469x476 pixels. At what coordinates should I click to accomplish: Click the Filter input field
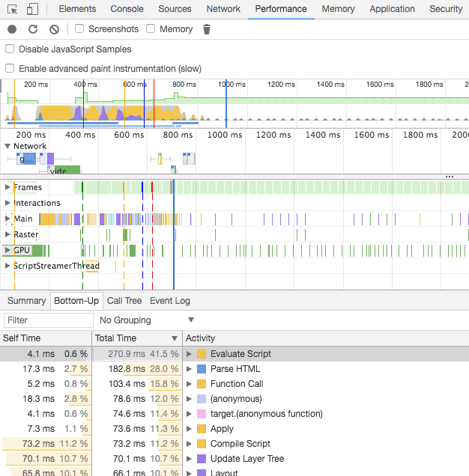tap(48, 320)
